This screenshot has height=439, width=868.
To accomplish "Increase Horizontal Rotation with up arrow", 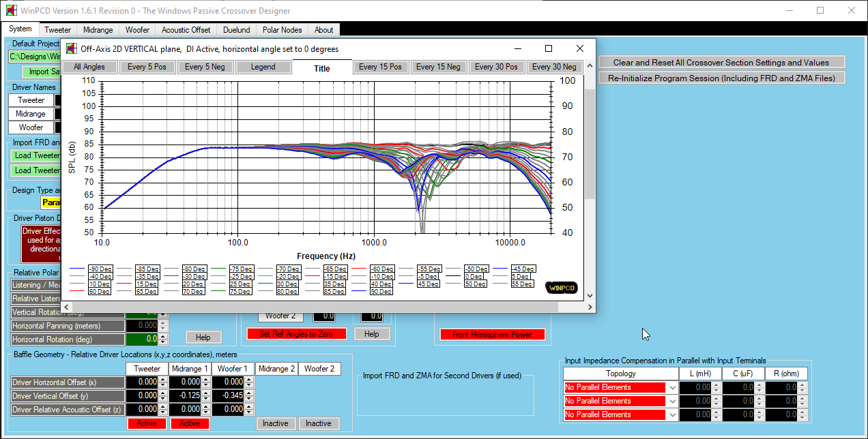I will point(164,336).
